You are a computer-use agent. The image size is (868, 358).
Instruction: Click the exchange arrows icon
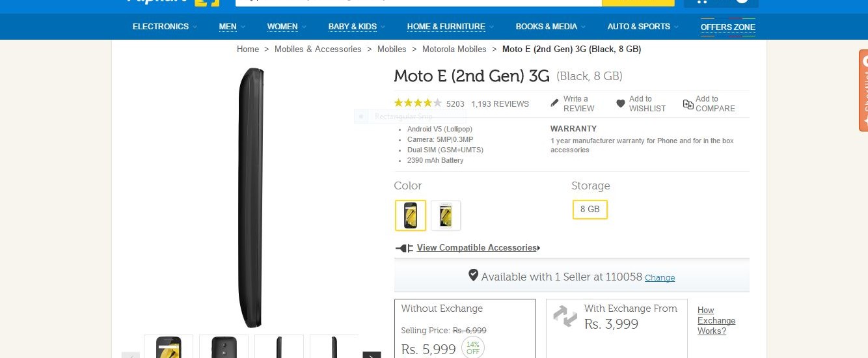[565, 316]
